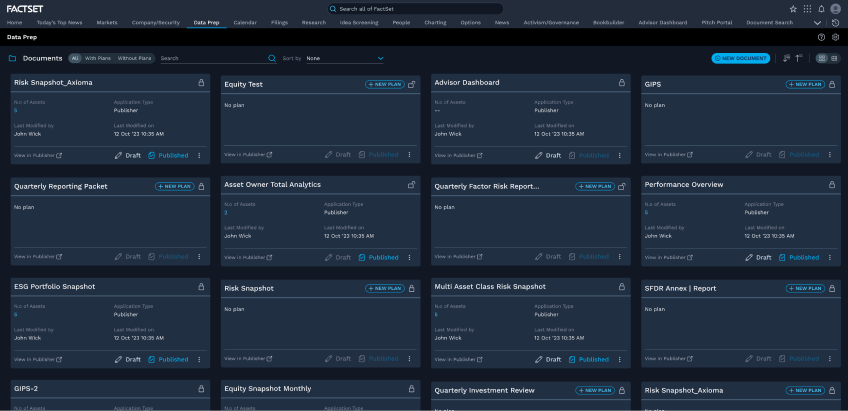Click New Plan on GIPS card
This screenshot has width=848, height=411.
click(805, 84)
